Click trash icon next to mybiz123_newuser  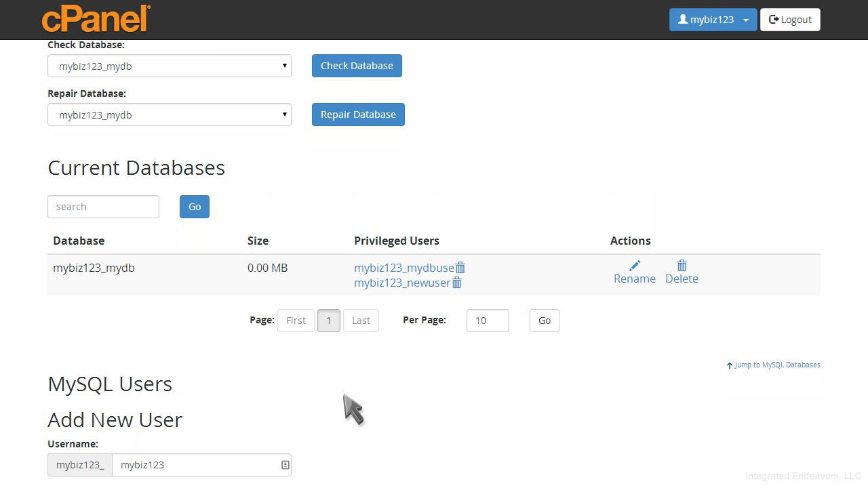pyautogui.click(x=457, y=283)
